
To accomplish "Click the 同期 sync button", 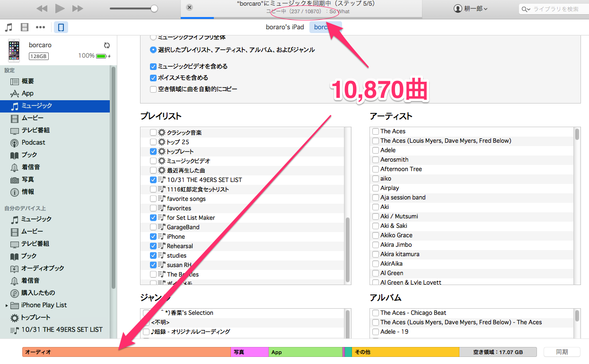I will [562, 352].
